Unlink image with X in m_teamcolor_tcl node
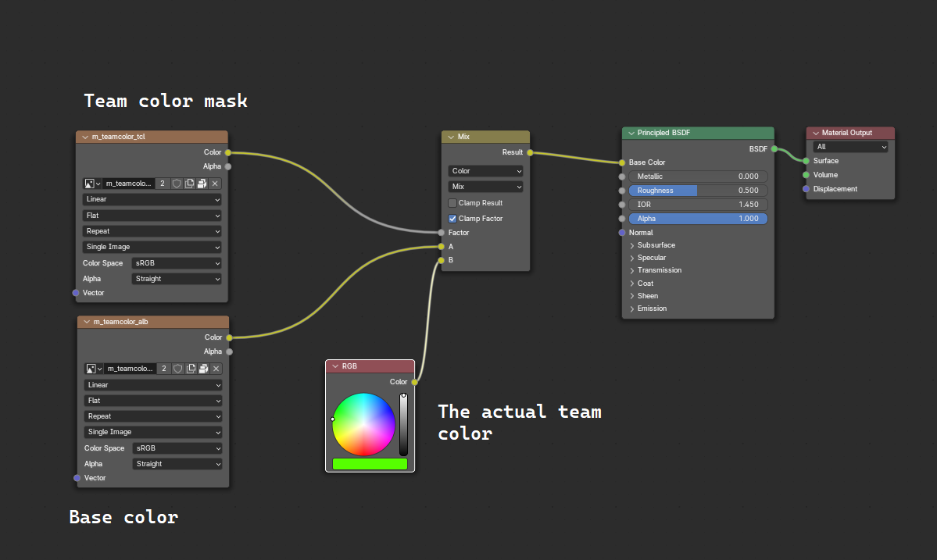 pyautogui.click(x=215, y=184)
